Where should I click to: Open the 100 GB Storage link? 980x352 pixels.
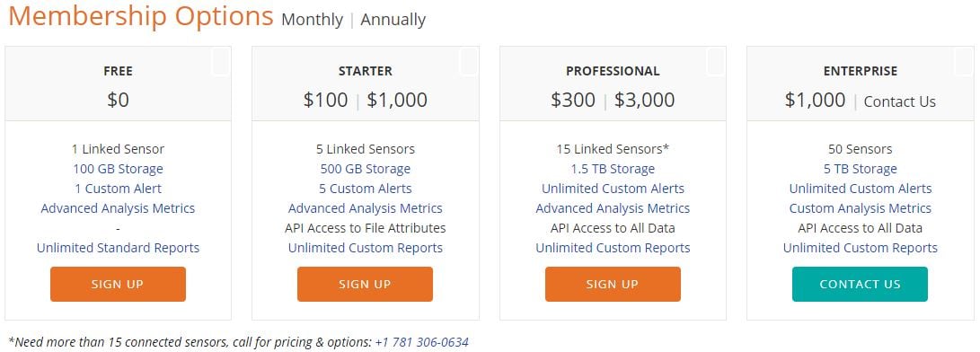pyautogui.click(x=118, y=169)
